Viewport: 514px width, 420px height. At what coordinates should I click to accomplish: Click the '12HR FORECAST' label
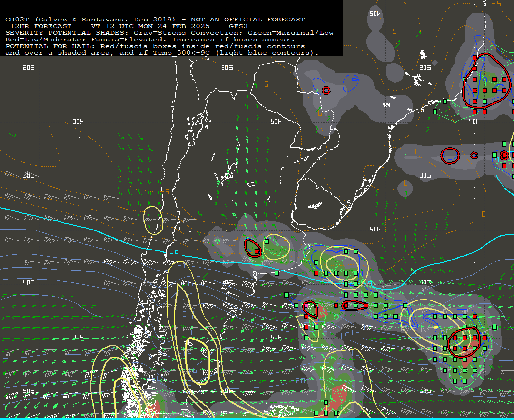click(x=41, y=26)
